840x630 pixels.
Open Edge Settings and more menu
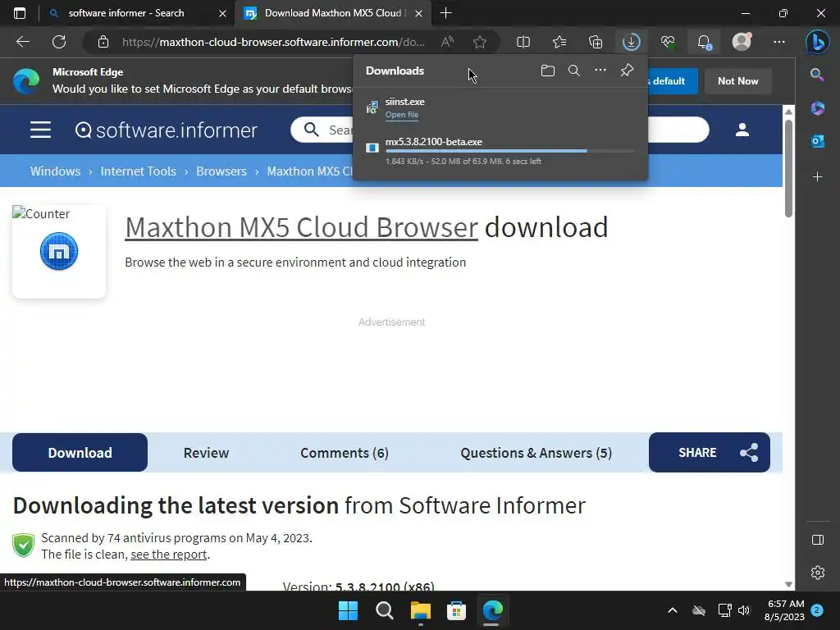coord(779,42)
